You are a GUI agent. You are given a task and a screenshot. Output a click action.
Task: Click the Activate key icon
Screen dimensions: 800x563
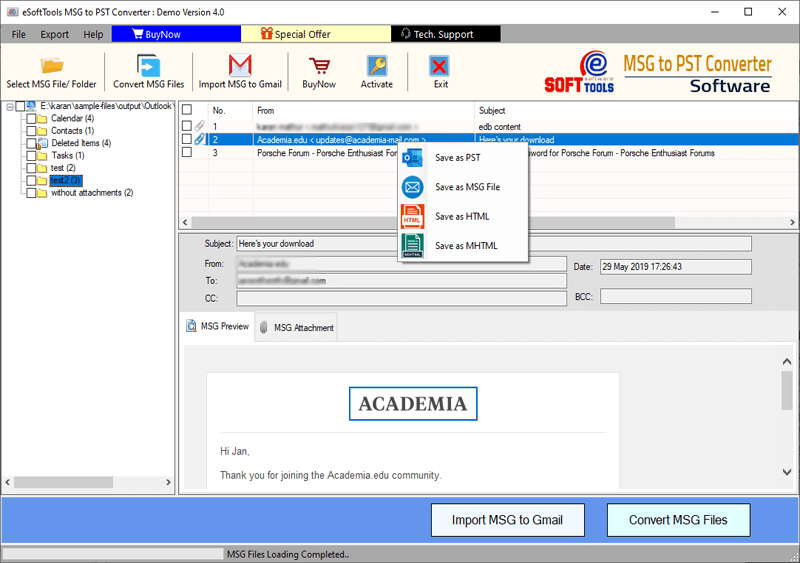click(x=377, y=66)
